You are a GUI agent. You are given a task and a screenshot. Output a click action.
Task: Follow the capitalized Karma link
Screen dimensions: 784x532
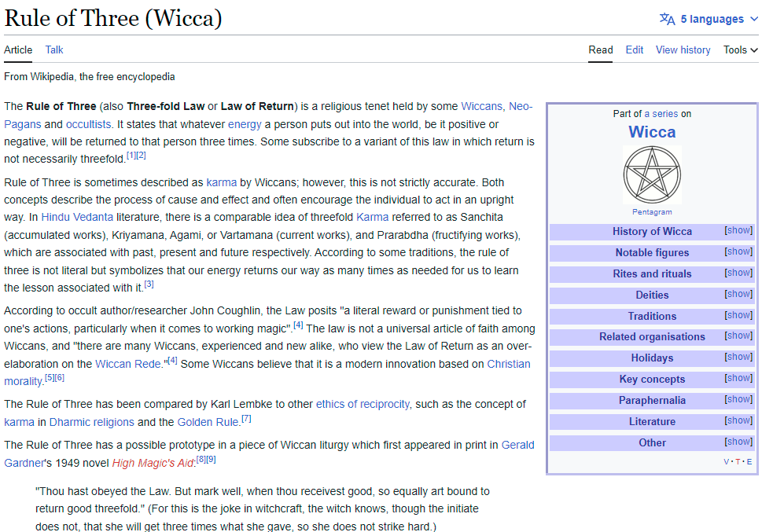coord(372,218)
